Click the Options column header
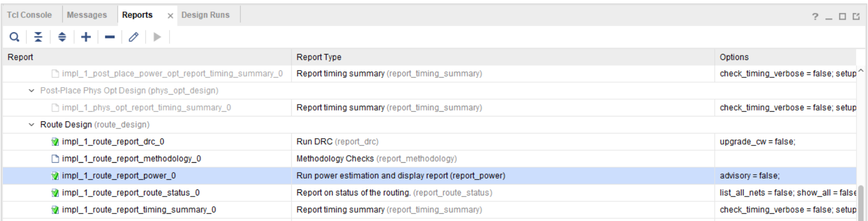Image resolution: width=868 pixels, height=221 pixels. 734,57
